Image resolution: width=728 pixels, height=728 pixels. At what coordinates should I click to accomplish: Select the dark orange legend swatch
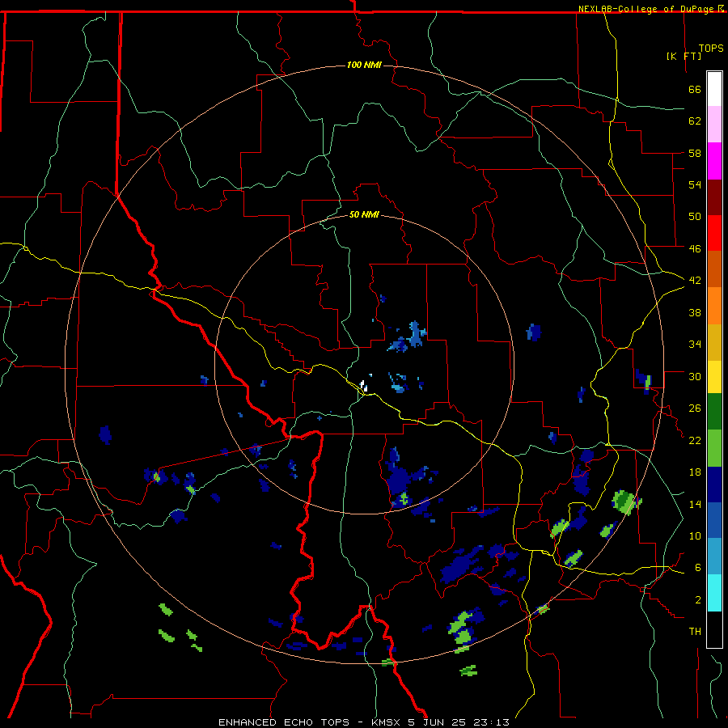click(714, 269)
